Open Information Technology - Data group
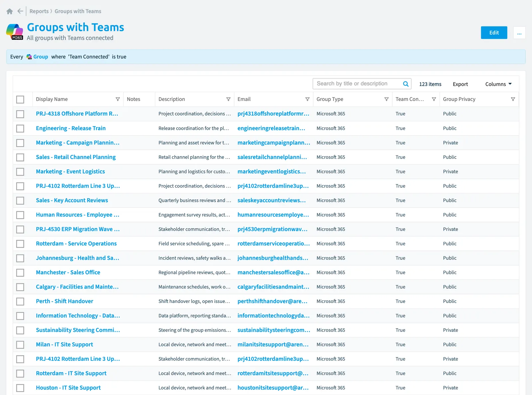This screenshot has width=532, height=395. tap(78, 316)
